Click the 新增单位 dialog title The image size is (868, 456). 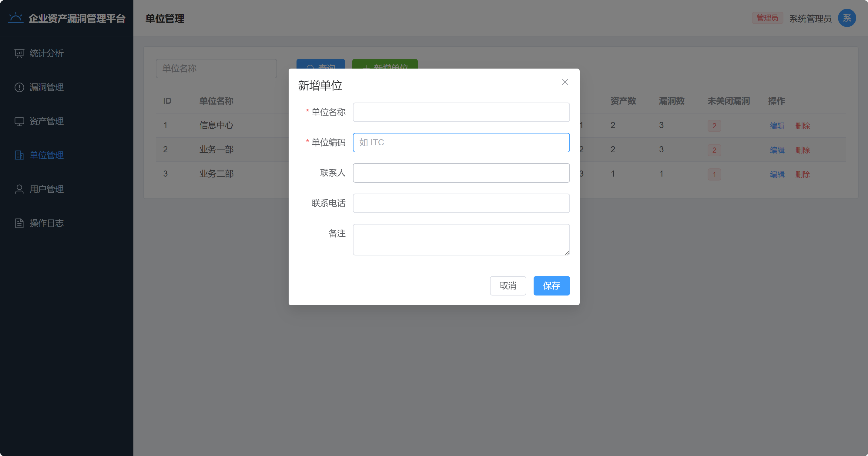tap(320, 85)
